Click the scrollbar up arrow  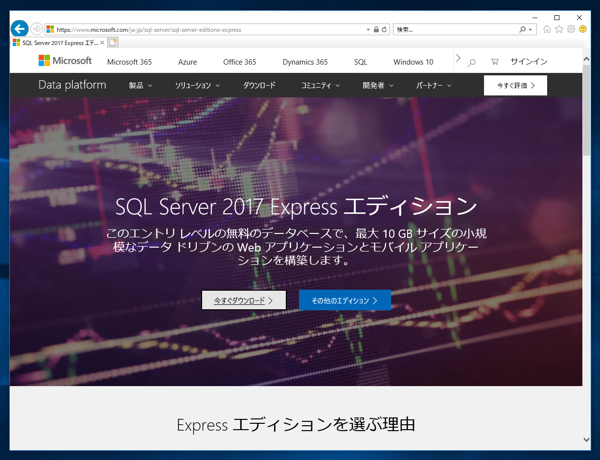click(x=586, y=59)
